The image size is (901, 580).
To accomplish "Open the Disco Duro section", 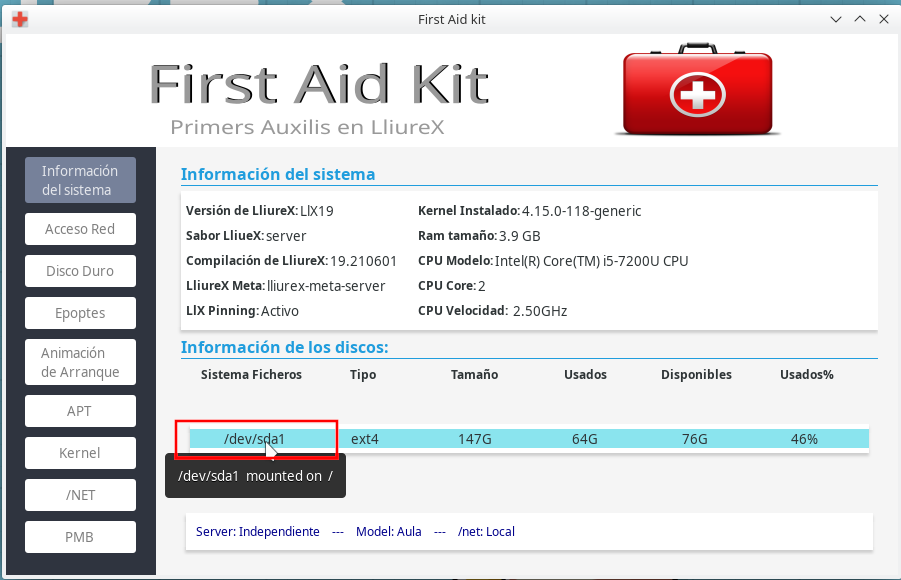I will tap(80, 271).
